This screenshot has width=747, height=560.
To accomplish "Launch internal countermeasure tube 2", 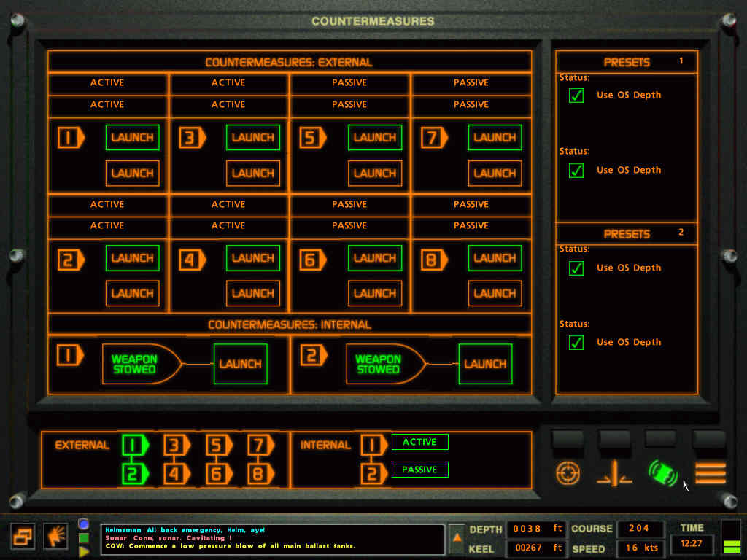I will pyautogui.click(x=485, y=364).
